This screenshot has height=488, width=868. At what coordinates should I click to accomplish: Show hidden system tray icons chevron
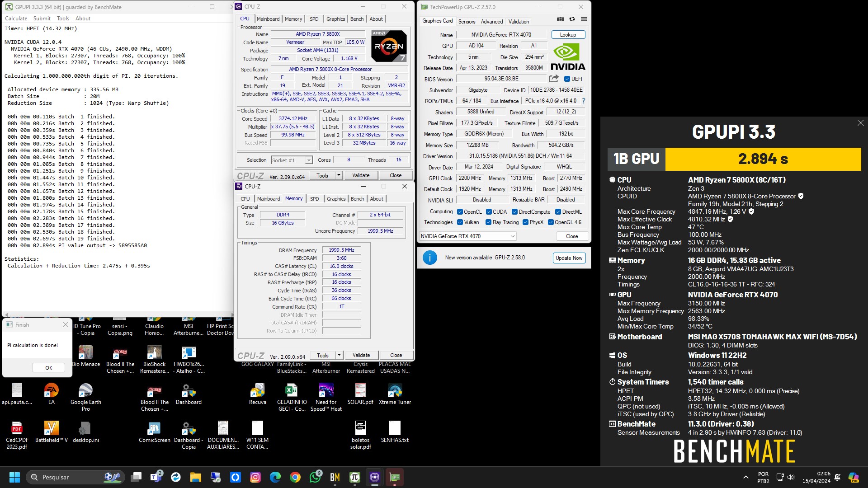tap(745, 477)
